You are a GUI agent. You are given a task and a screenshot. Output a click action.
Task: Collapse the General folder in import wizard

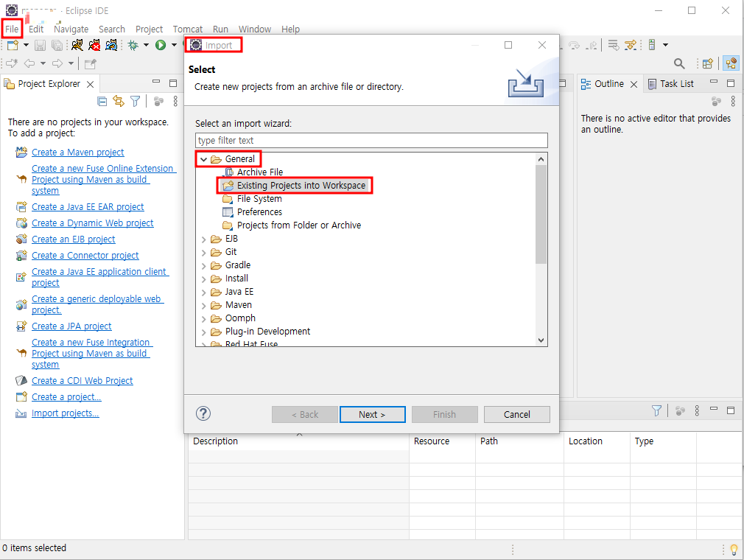203,159
